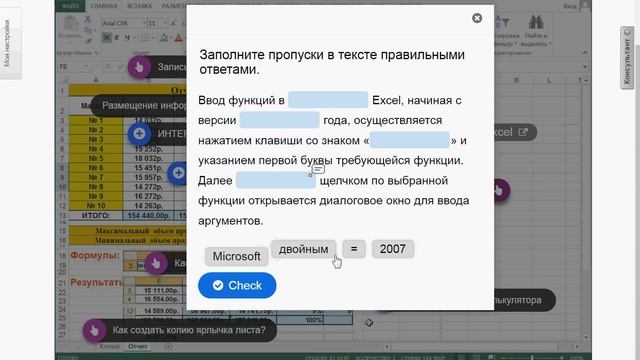640x360 pixels.
Task: Click the 'Найти и выделить' binoculars icon
Action: click(536, 22)
